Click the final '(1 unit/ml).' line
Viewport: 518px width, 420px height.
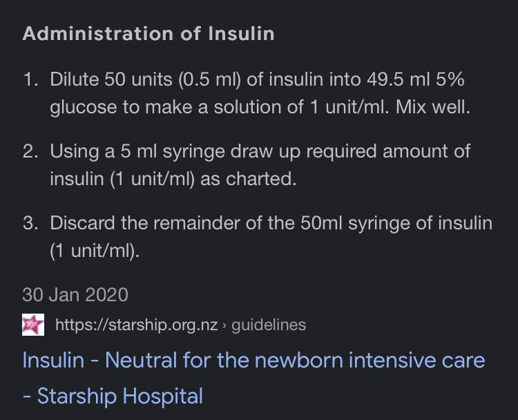click(x=95, y=251)
